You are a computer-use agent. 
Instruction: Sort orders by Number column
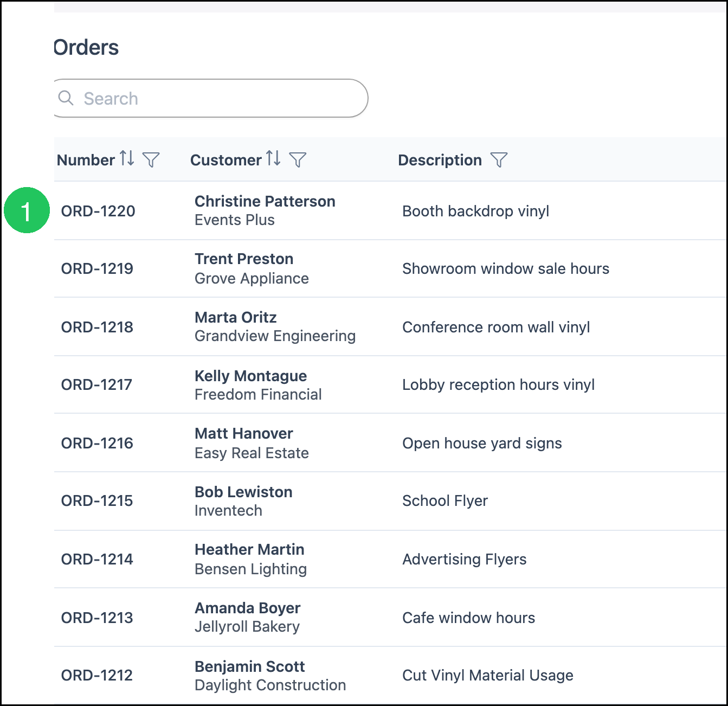pos(127,158)
